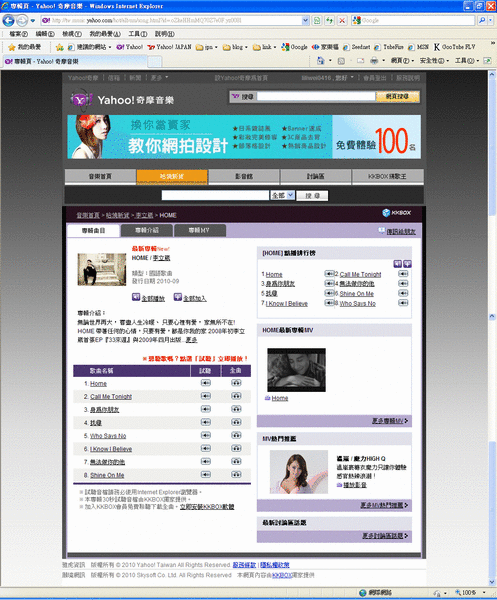The image size is (497, 600).
Task: Select the album tracklist tab
Action: pyautogui.click(x=93, y=230)
